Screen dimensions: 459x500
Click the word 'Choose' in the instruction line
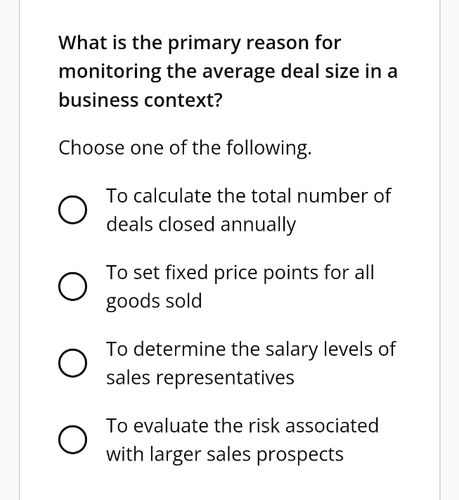tap(91, 148)
